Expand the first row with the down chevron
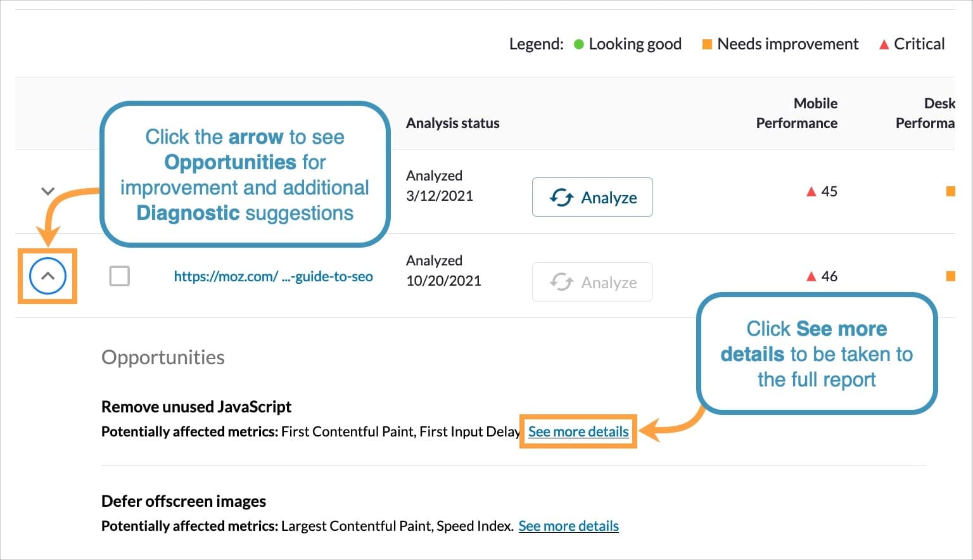Screen dimensions: 973x560 pyautogui.click(x=48, y=191)
